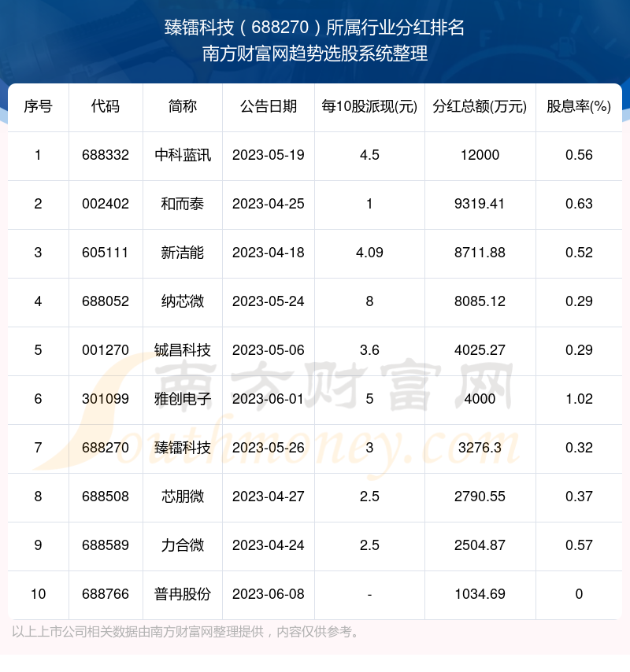Image resolution: width=630 pixels, height=672 pixels.
Task: Click dividend yield 0.56
Action: pyautogui.click(x=579, y=155)
